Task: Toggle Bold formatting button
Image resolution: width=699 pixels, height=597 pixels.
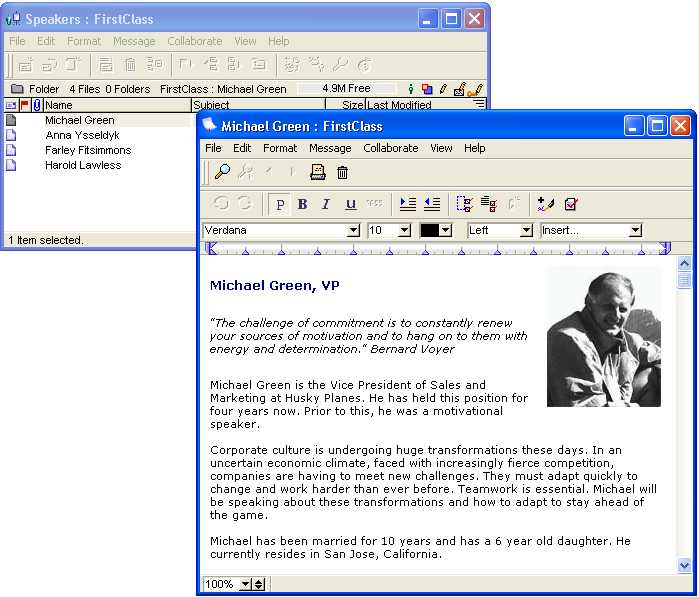Action: point(302,204)
